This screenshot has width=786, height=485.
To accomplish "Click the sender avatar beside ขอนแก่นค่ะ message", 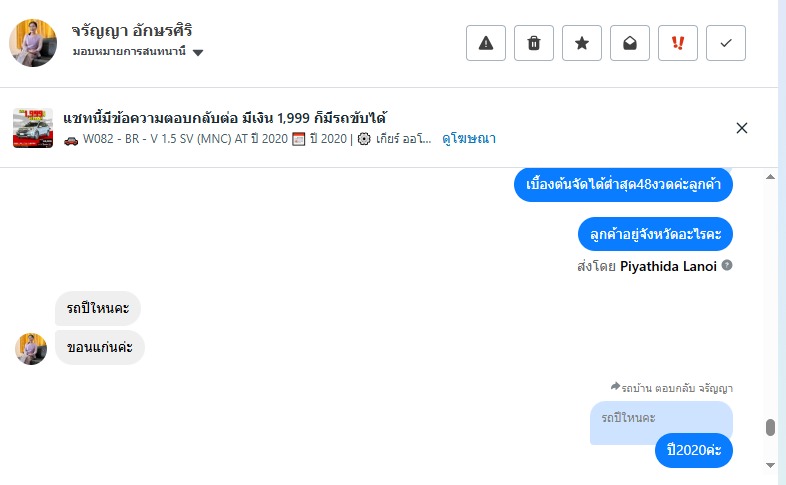I will point(31,349).
